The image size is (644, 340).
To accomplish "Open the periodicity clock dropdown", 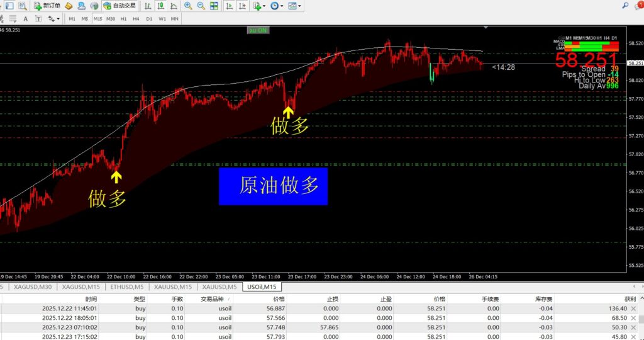I will [276, 6].
